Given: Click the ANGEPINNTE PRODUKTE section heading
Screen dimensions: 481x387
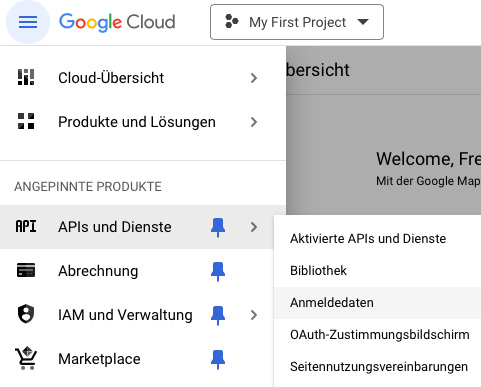Looking at the screenshot, I should (88, 186).
